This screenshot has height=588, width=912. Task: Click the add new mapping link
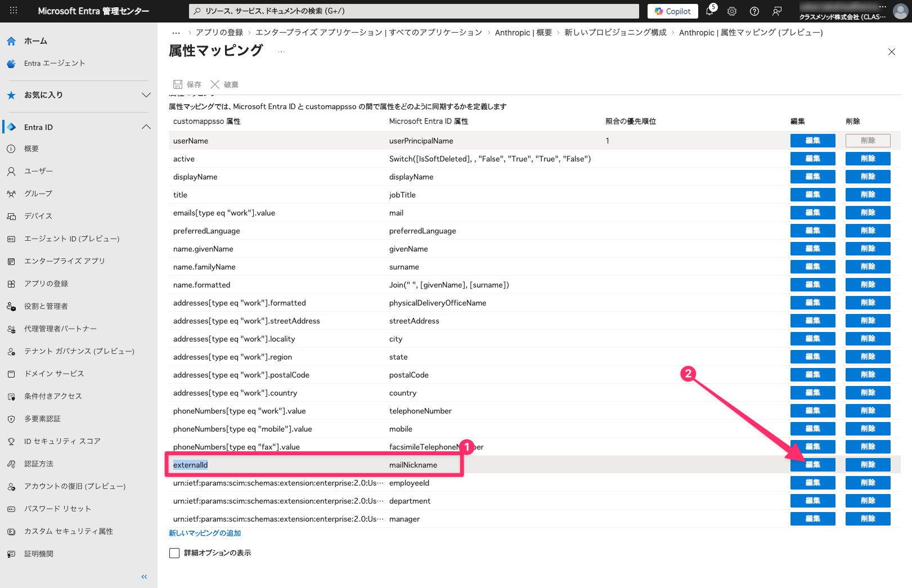(x=205, y=533)
